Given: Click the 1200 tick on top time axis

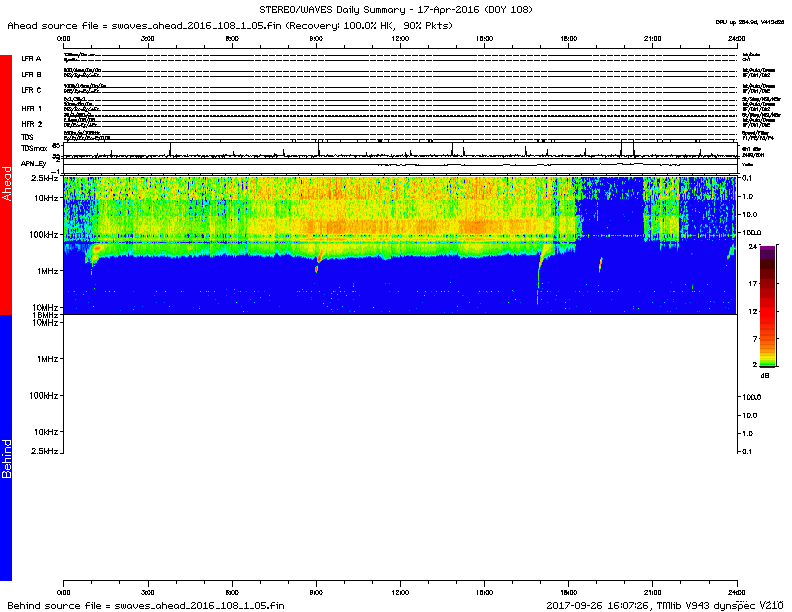Looking at the screenshot, I should (x=400, y=37).
